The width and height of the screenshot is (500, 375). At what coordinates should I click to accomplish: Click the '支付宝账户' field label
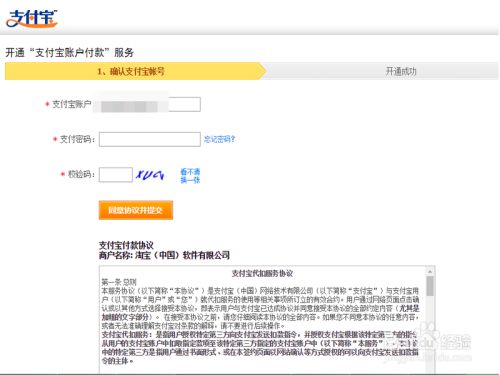pyautogui.click(x=72, y=104)
